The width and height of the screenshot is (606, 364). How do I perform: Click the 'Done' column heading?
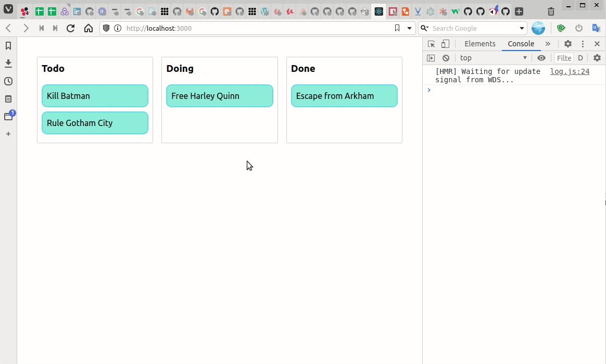tap(303, 68)
